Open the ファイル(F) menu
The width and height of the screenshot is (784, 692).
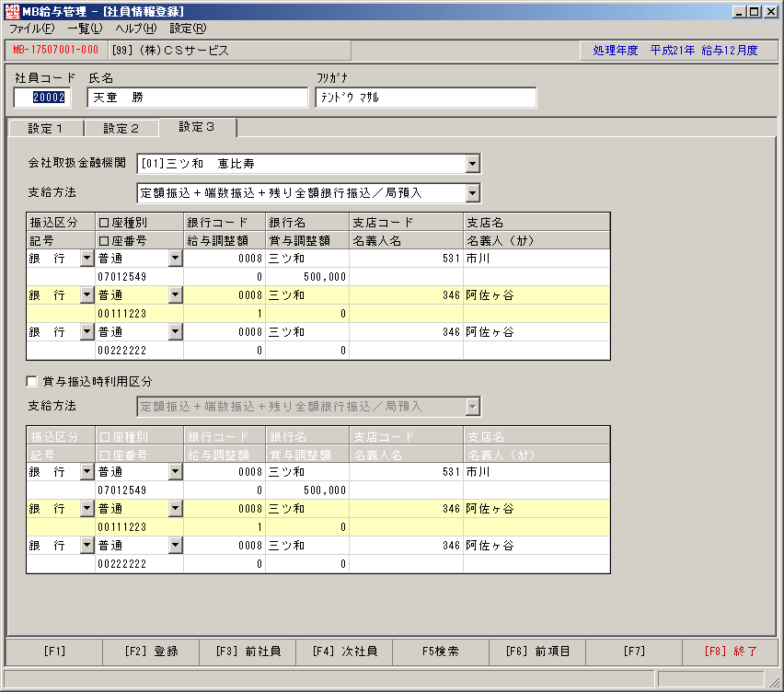[32, 29]
